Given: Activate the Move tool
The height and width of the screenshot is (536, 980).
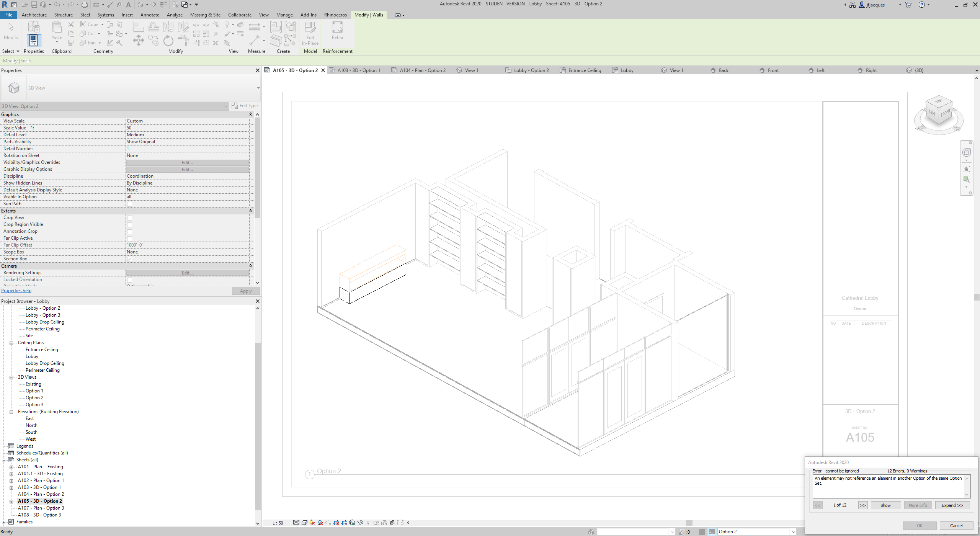Looking at the screenshot, I should pyautogui.click(x=139, y=41).
